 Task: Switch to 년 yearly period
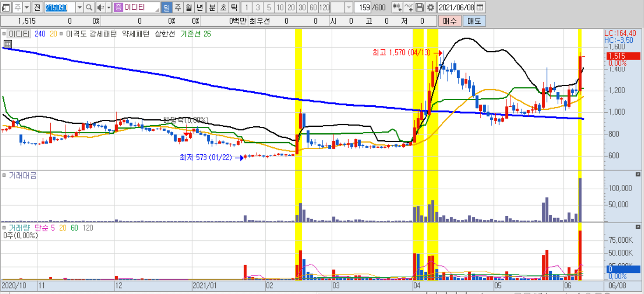point(199,7)
